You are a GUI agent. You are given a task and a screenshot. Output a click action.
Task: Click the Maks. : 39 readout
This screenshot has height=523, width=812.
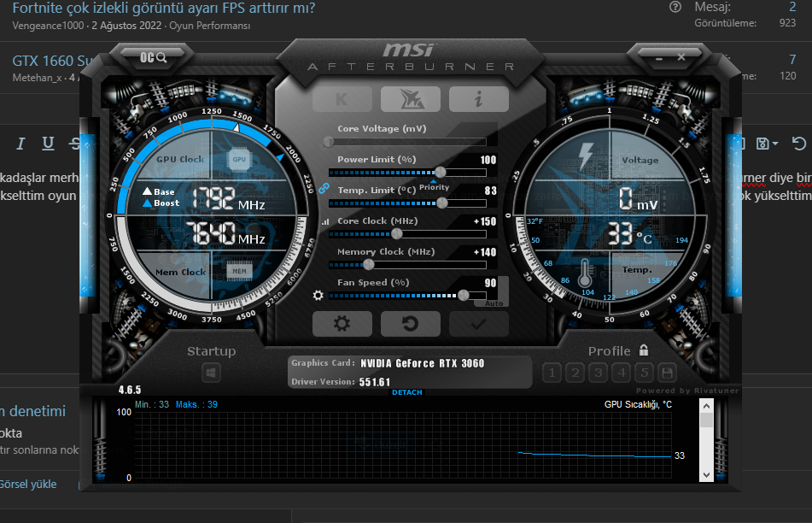coord(196,404)
